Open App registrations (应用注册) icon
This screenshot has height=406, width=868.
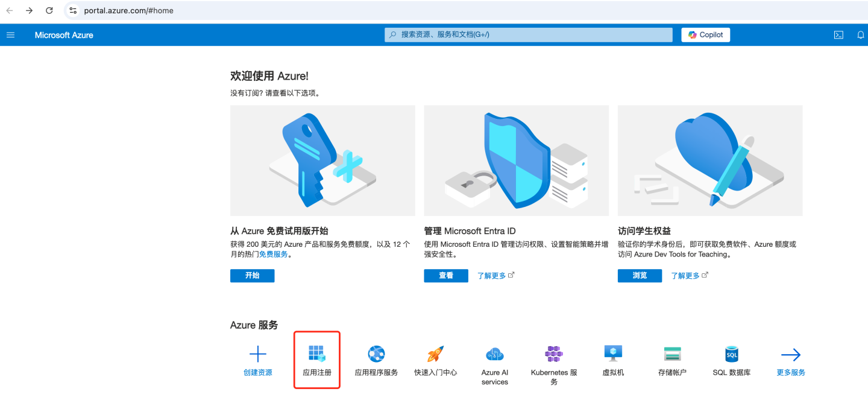[317, 354]
